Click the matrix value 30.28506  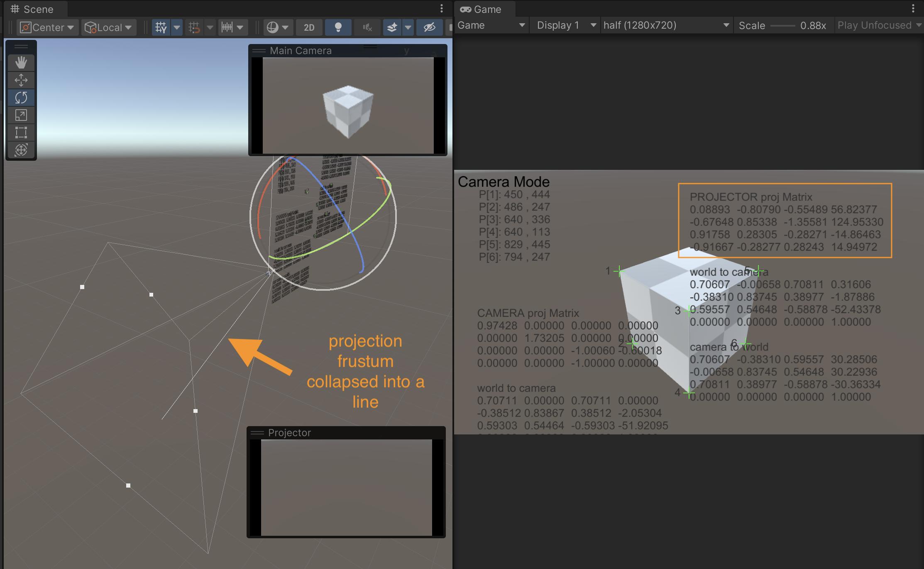click(854, 359)
